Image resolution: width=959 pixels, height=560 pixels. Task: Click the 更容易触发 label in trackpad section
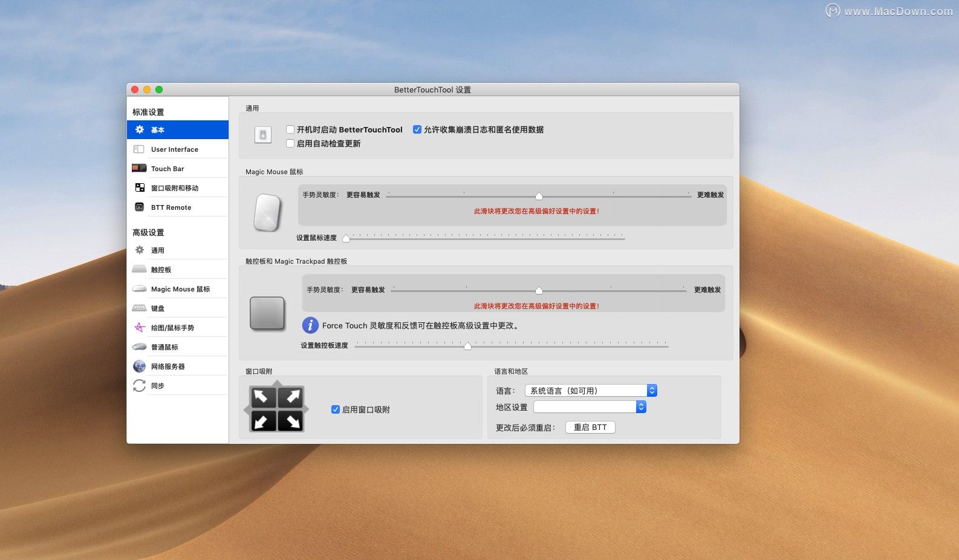368,290
